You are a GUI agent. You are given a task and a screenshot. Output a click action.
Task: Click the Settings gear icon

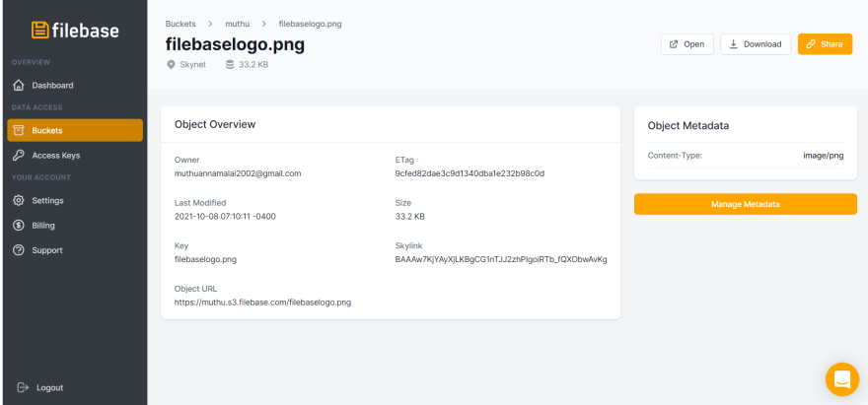tap(19, 200)
